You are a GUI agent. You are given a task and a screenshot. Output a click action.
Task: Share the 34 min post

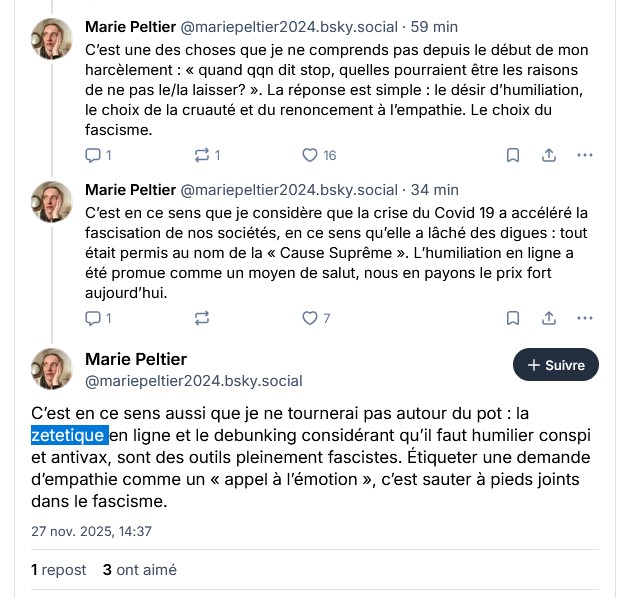tap(549, 318)
